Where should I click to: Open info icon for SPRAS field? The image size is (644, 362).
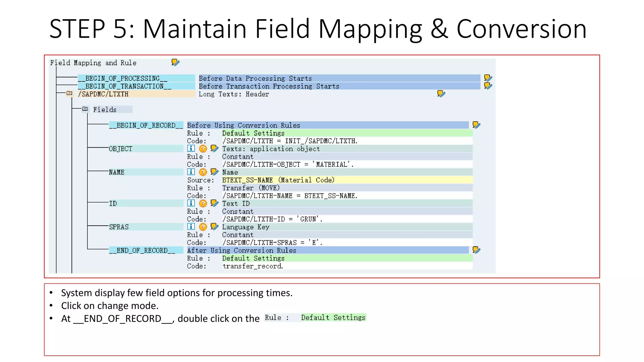click(x=191, y=227)
